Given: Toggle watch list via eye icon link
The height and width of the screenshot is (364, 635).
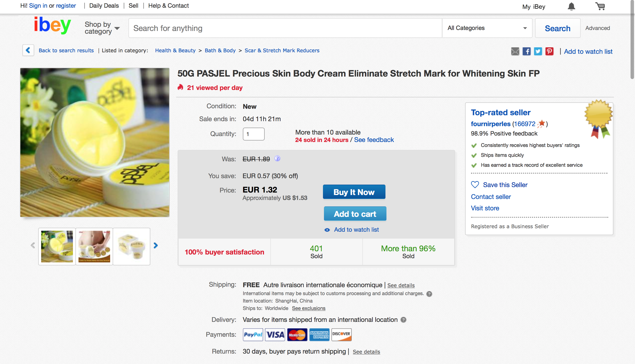Looking at the screenshot, I should click(327, 229).
